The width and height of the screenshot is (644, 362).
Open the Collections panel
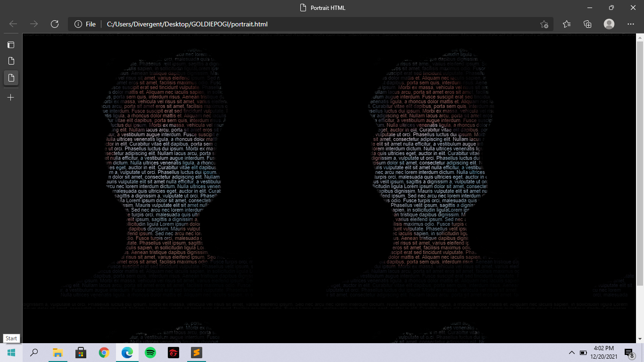point(587,24)
